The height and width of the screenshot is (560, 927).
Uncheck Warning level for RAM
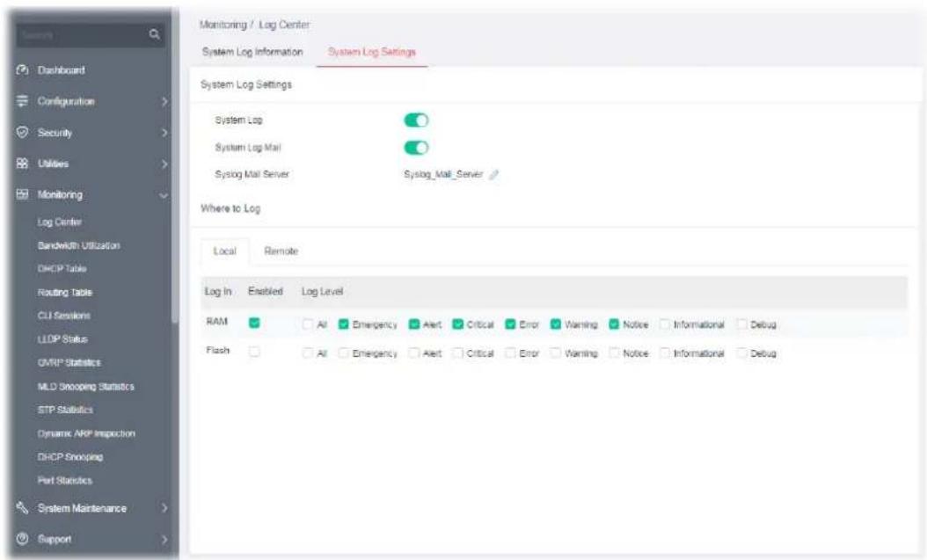[x=556, y=324]
